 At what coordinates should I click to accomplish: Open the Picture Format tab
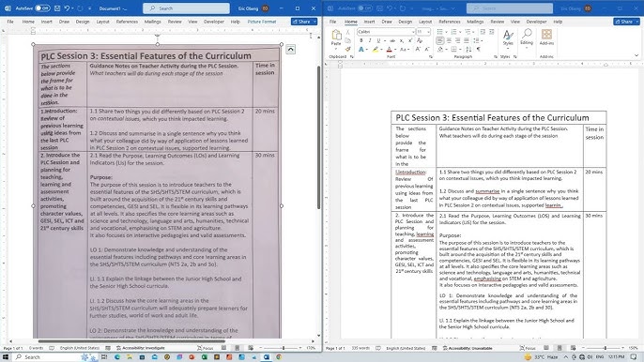pos(262,22)
